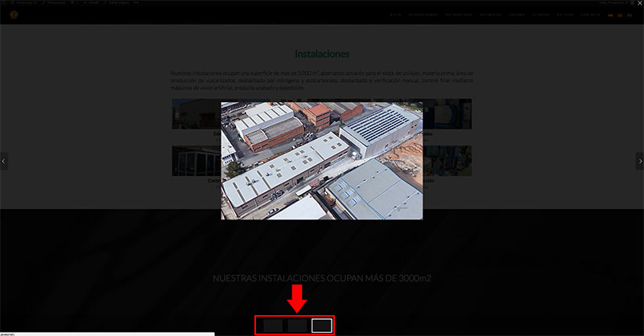Open the WordPress icon in the admin bar

pyautogui.click(x=5, y=2)
